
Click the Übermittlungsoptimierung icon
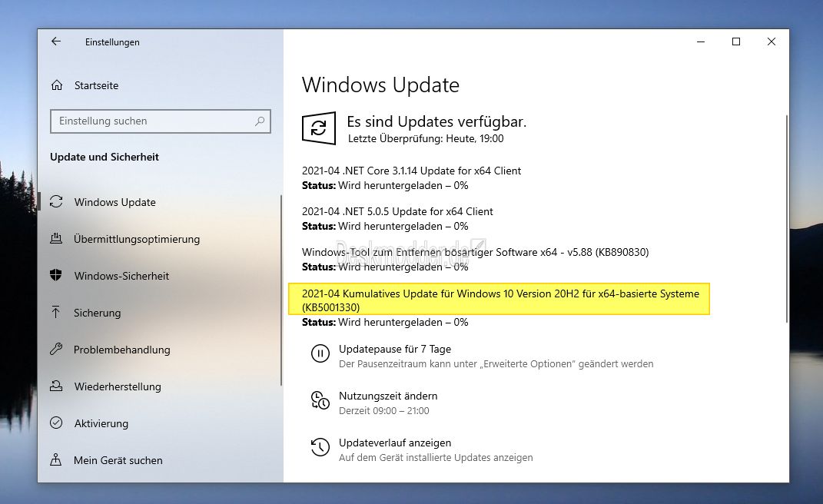[56, 238]
